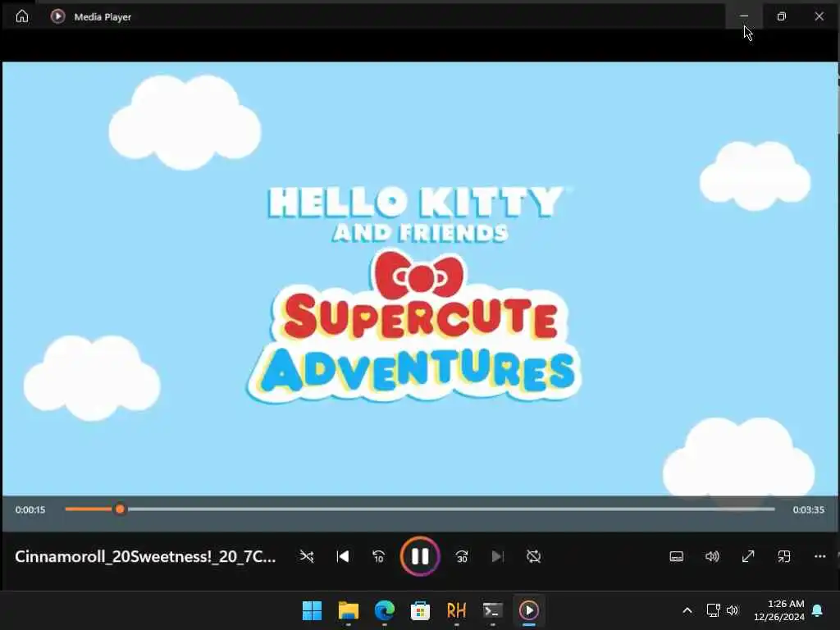The image size is (840, 630).
Task: Restore down the Media Player window
Action: point(782,16)
